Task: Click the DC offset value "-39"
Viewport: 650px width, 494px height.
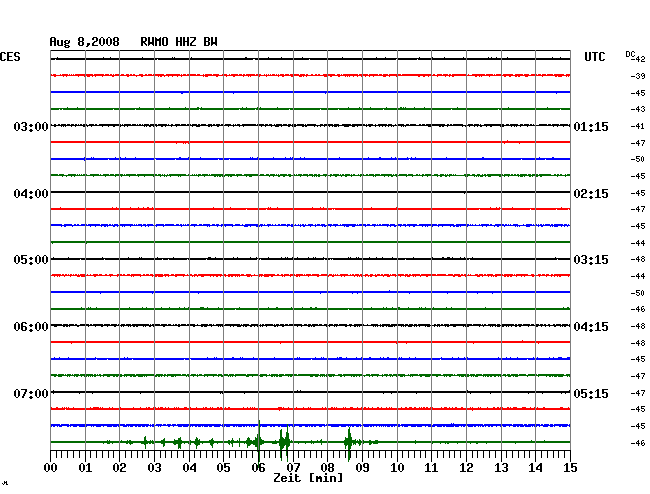Action: pyautogui.click(x=638, y=76)
